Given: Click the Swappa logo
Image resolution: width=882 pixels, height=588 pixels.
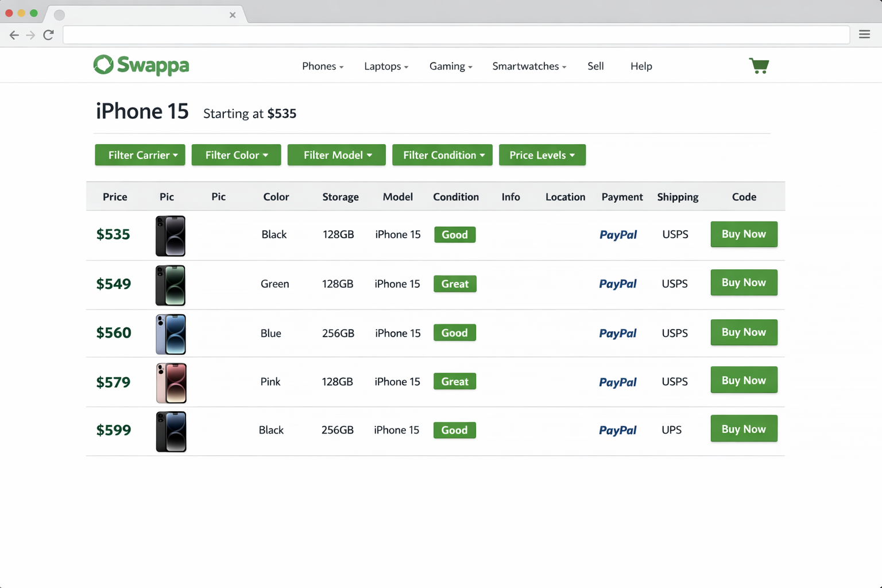Looking at the screenshot, I should 141,65.
